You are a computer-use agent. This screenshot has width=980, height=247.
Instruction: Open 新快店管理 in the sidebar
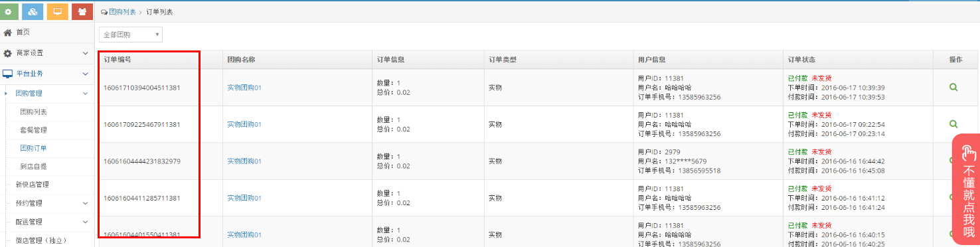[32, 185]
